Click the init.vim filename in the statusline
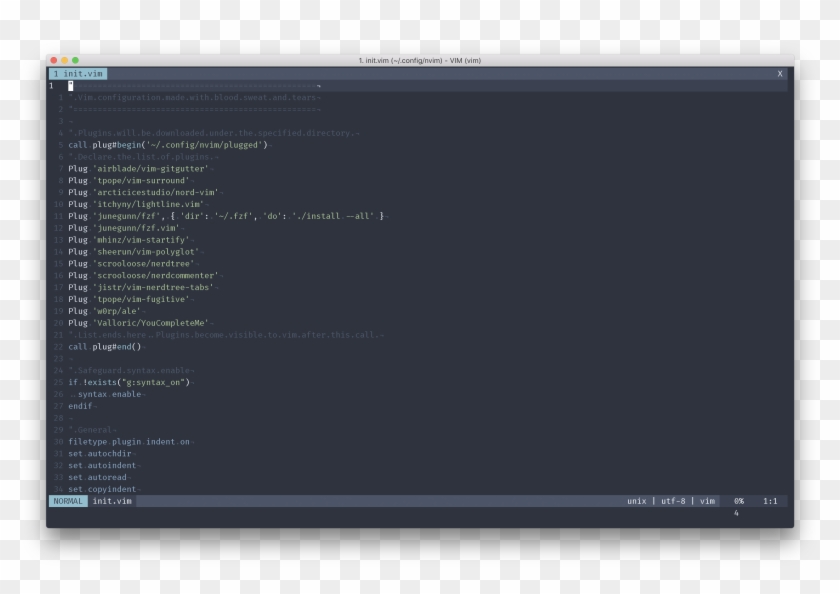The width and height of the screenshot is (840, 594). [112, 501]
